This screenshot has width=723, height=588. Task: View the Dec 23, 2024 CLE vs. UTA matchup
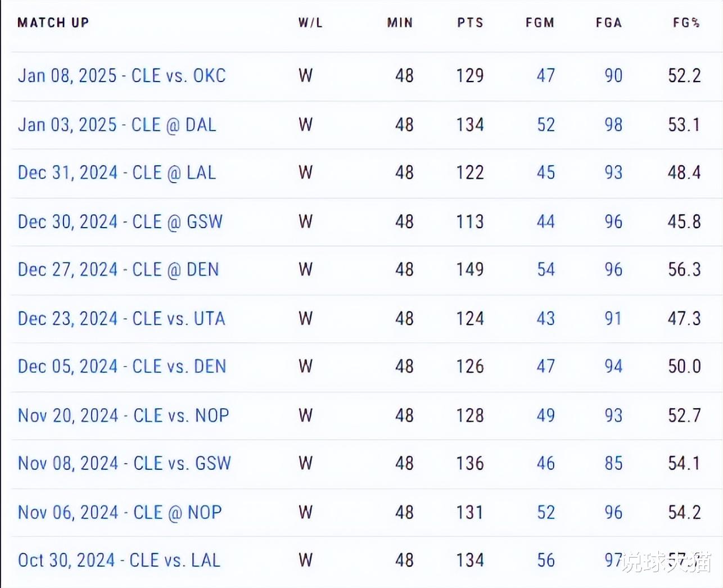[x=121, y=319]
